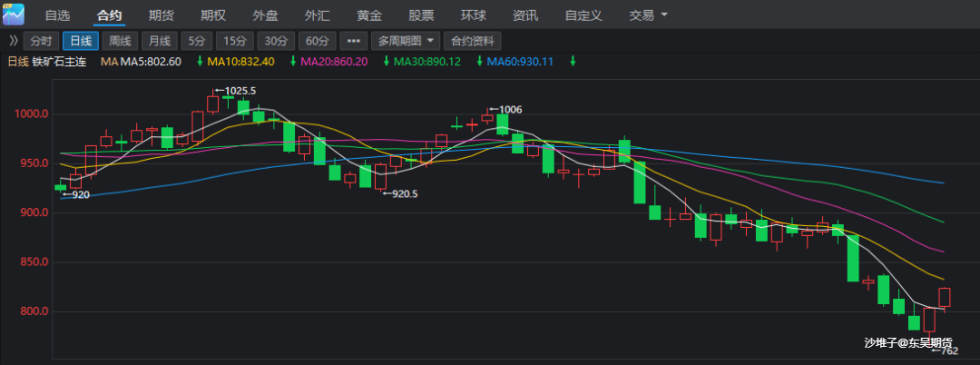The image size is (980, 365).
Task: Switch chart to 分时 view
Action: click(41, 41)
